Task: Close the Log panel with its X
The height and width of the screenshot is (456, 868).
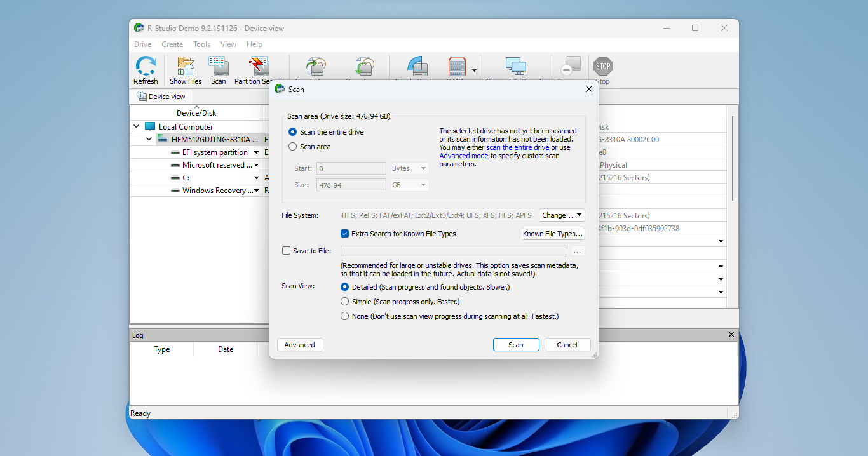Action: point(731,335)
